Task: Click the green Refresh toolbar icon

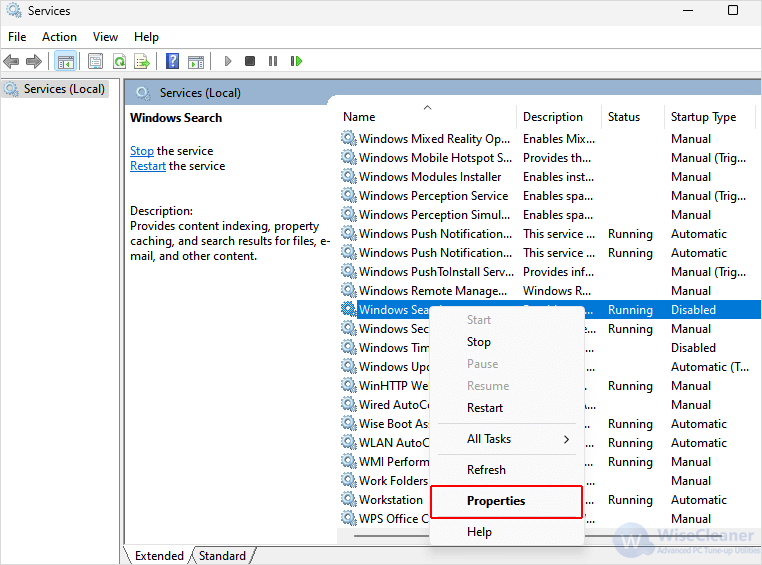Action: coord(119,61)
